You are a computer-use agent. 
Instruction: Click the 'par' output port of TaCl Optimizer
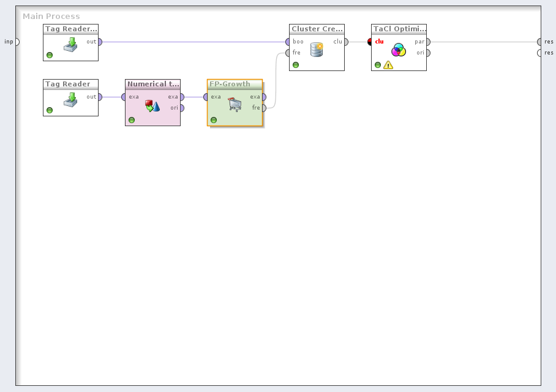(x=427, y=42)
